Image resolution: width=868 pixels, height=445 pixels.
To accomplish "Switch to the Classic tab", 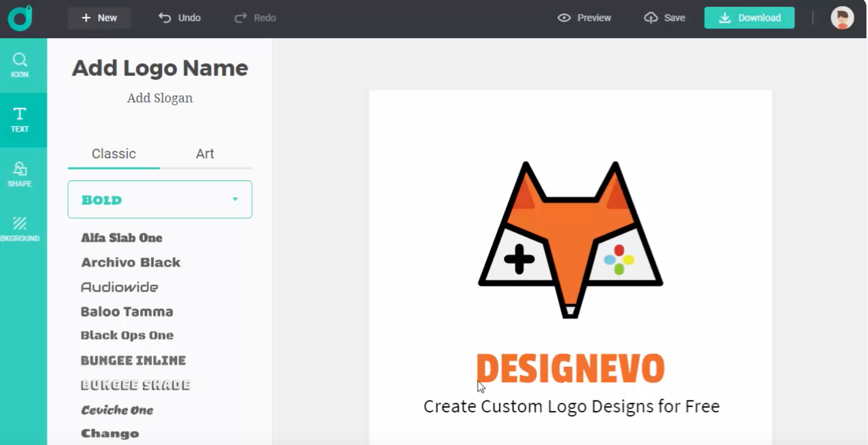I will 114,154.
